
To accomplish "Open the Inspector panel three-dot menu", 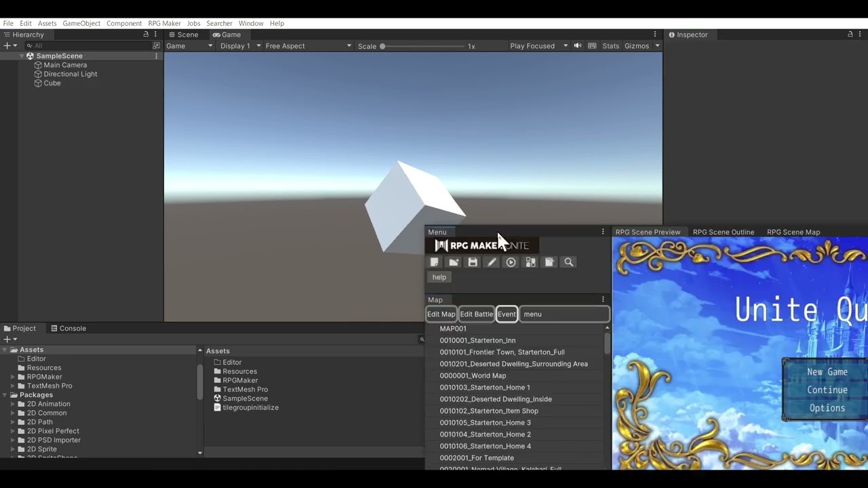I will pyautogui.click(x=861, y=35).
